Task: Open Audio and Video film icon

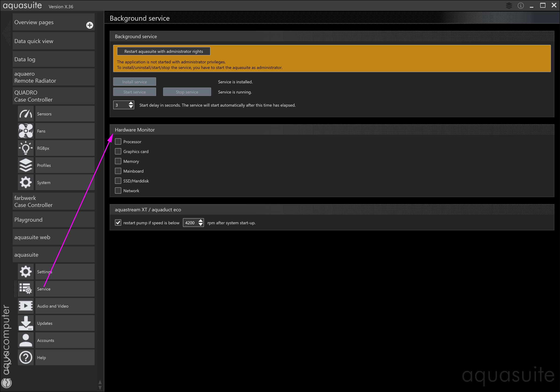Action: (x=26, y=306)
